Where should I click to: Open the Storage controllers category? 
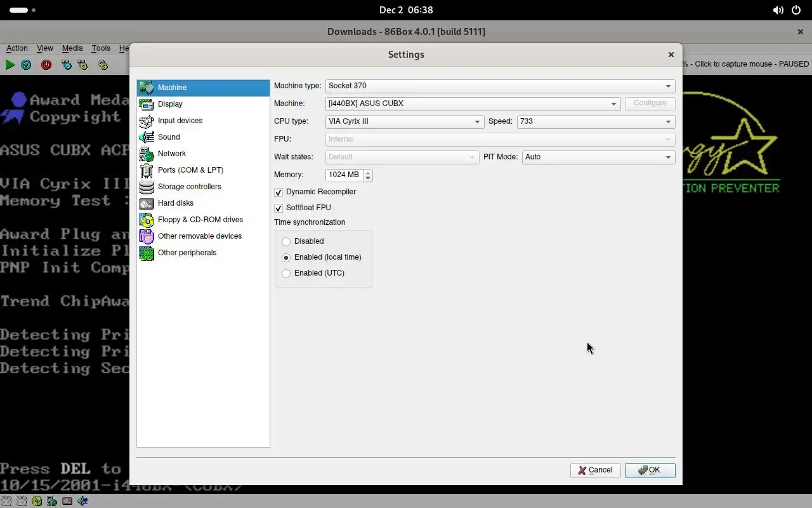tap(203, 187)
